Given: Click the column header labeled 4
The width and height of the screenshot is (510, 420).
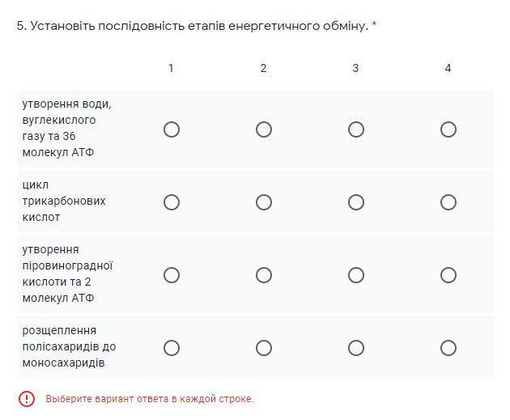Looking at the screenshot, I should [448, 68].
